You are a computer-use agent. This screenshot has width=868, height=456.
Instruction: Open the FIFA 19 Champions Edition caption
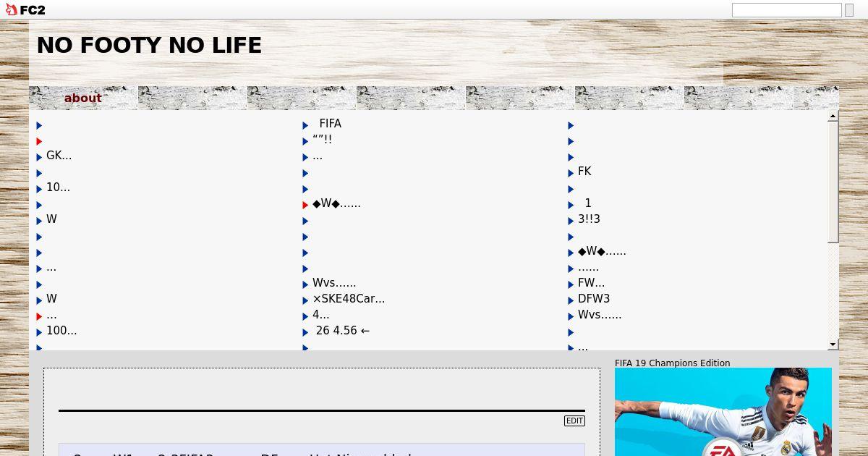click(x=672, y=363)
